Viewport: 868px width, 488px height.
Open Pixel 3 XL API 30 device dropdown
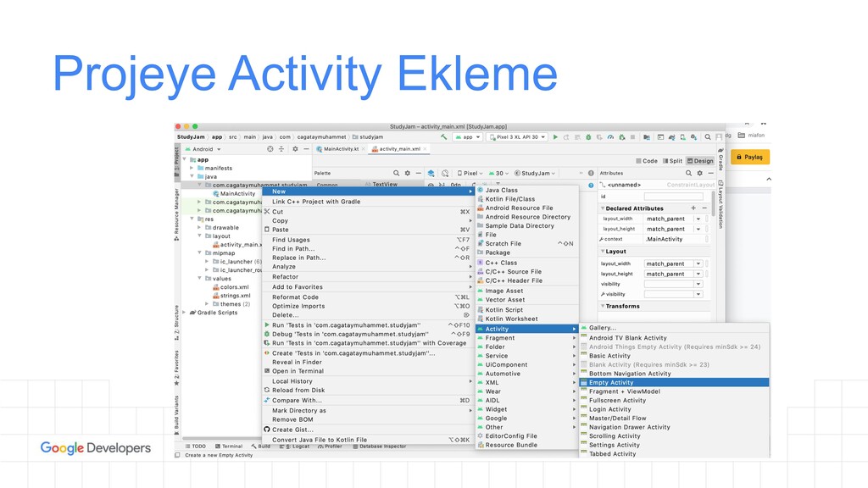pos(517,136)
